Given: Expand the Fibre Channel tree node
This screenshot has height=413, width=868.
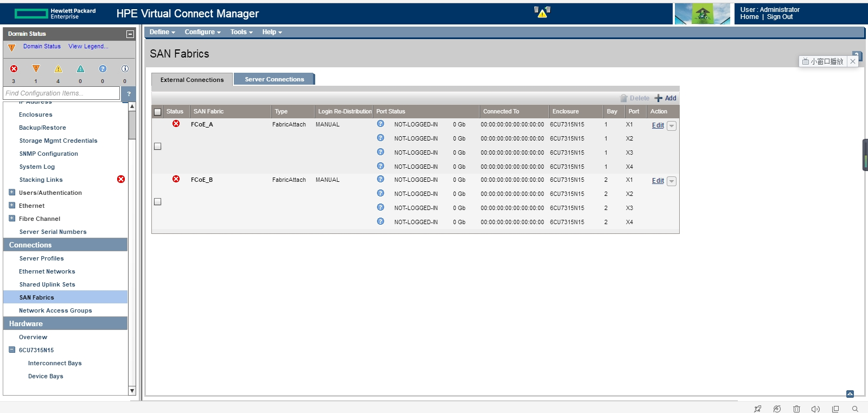Looking at the screenshot, I should pyautogui.click(x=12, y=218).
